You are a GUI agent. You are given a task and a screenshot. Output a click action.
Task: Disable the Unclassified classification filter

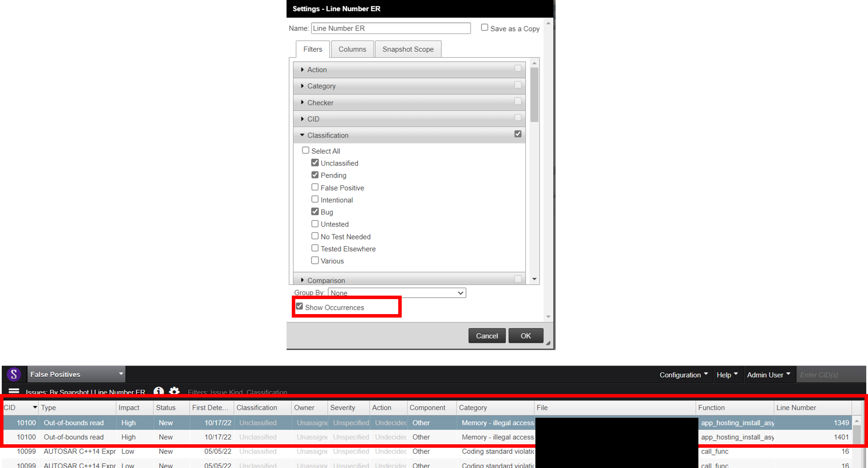tap(315, 163)
